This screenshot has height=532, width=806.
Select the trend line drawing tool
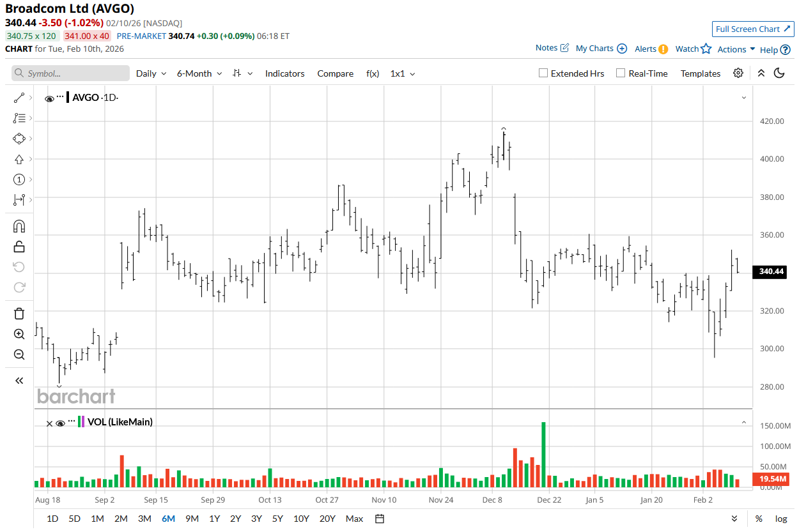[19, 98]
